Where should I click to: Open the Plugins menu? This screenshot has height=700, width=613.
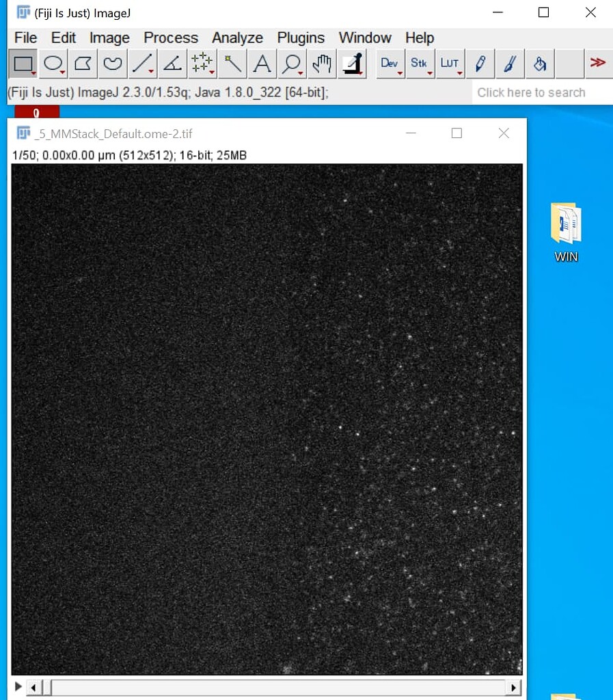pos(301,38)
